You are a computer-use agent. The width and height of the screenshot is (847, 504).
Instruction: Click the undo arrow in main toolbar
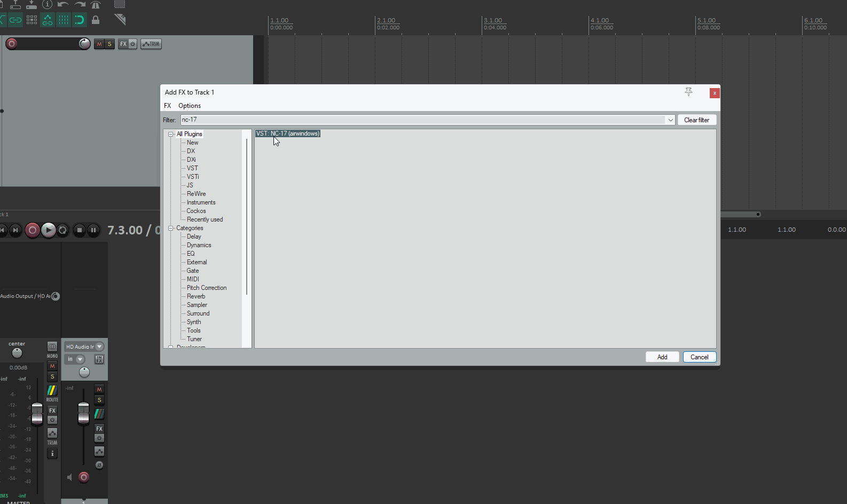point(63,4)
